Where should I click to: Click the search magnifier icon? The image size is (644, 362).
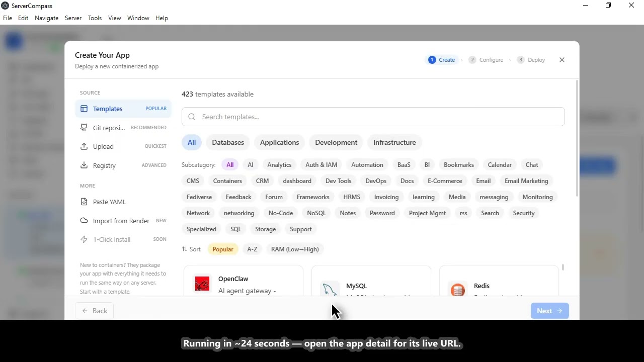192,117
